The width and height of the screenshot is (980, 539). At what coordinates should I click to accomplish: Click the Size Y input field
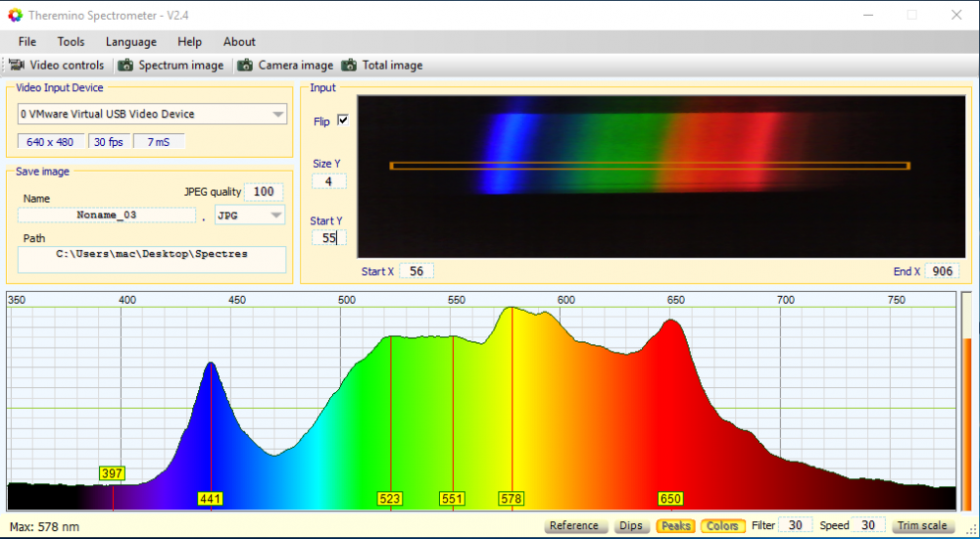328,181
